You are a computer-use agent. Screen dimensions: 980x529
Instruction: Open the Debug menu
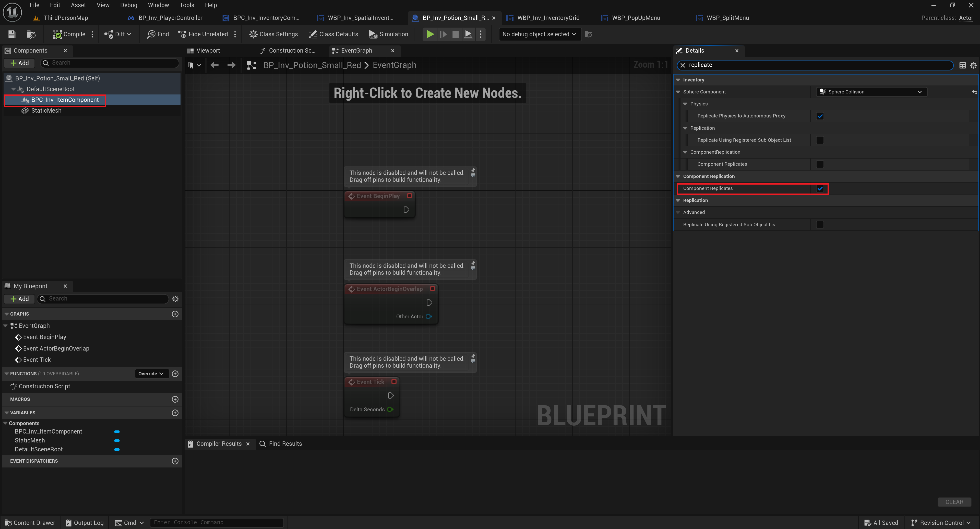click(x=129, y=5)
